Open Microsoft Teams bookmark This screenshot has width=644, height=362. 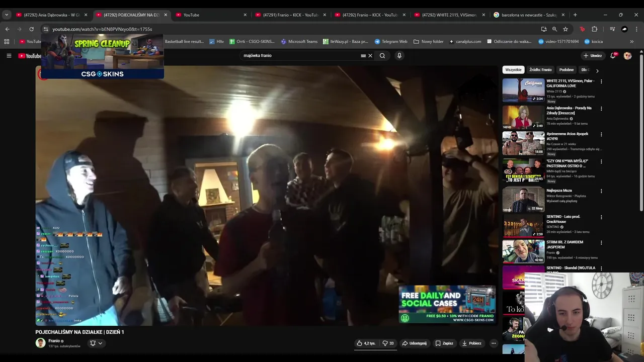(299, 42)
